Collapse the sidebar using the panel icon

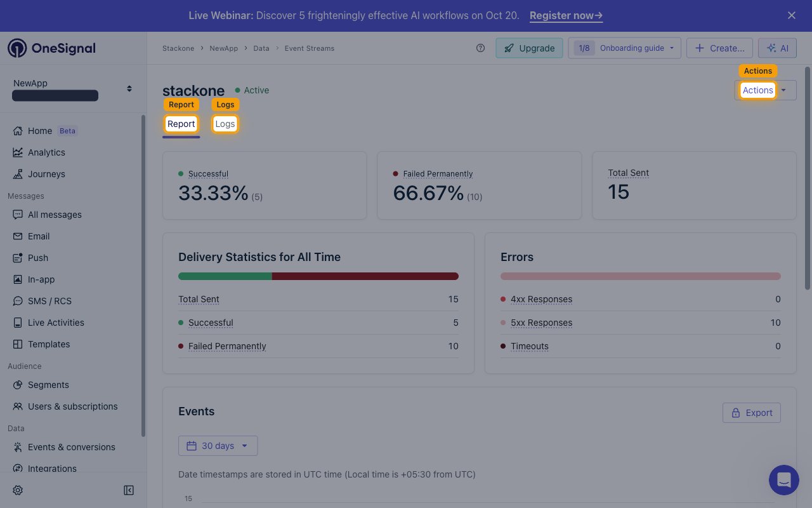[129, 490]
